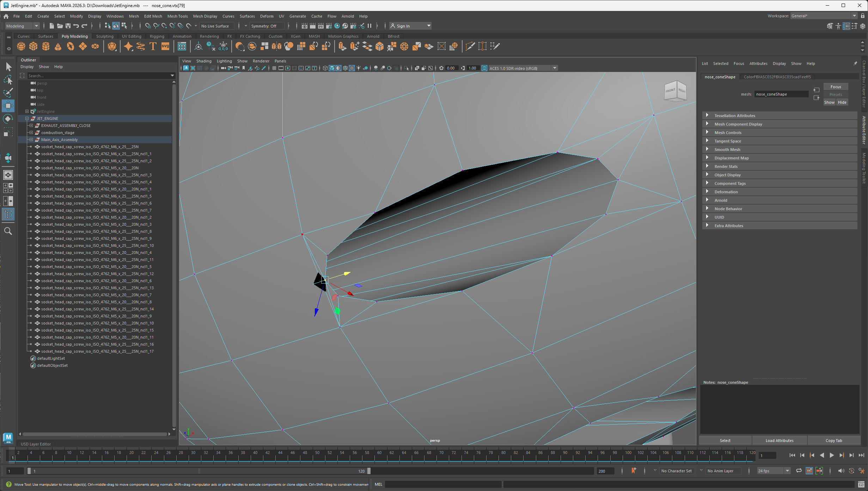Image resolution: width=868 pixels, height=491 pixels.
Task: Toggle the pause evaluation icon
Action: pos(369,26)
